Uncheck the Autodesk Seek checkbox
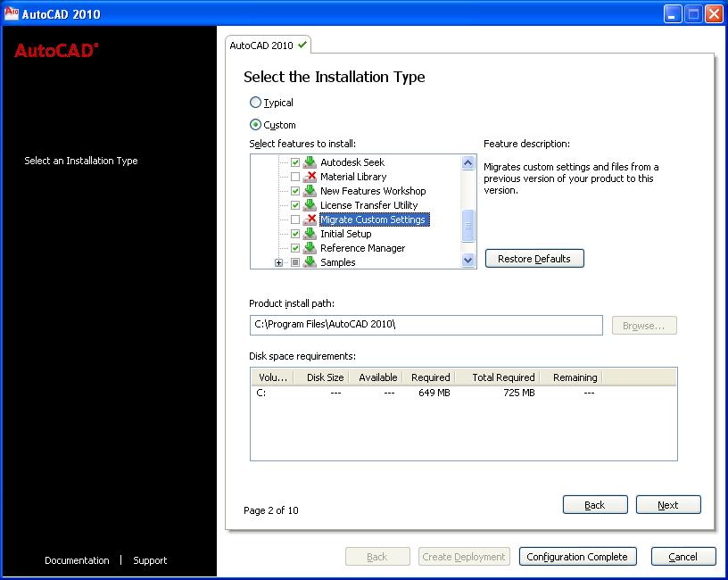Image resolution: width=728 pixels, height=580 pixels. click(294, 162)
